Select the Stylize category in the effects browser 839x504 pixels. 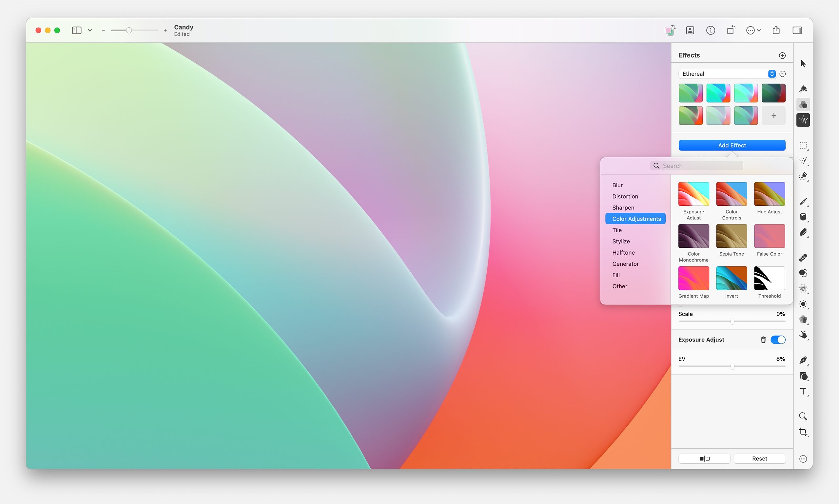click(x=621, y=241)
